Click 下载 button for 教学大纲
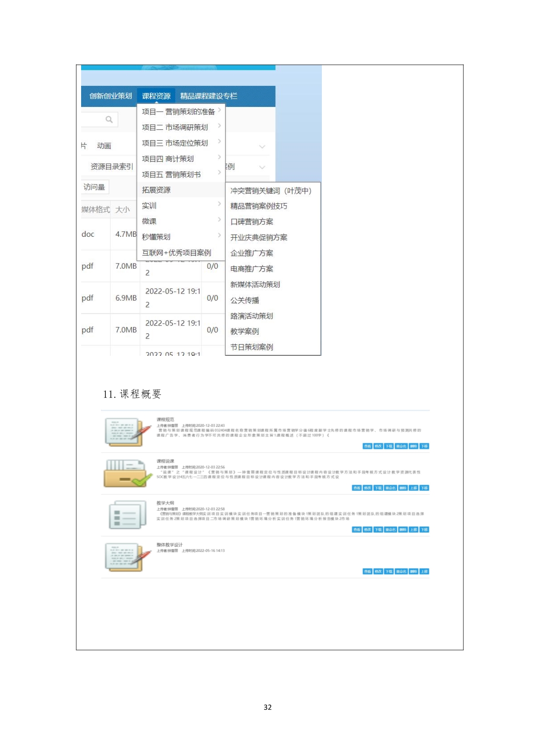 click(x=378, y=529)
